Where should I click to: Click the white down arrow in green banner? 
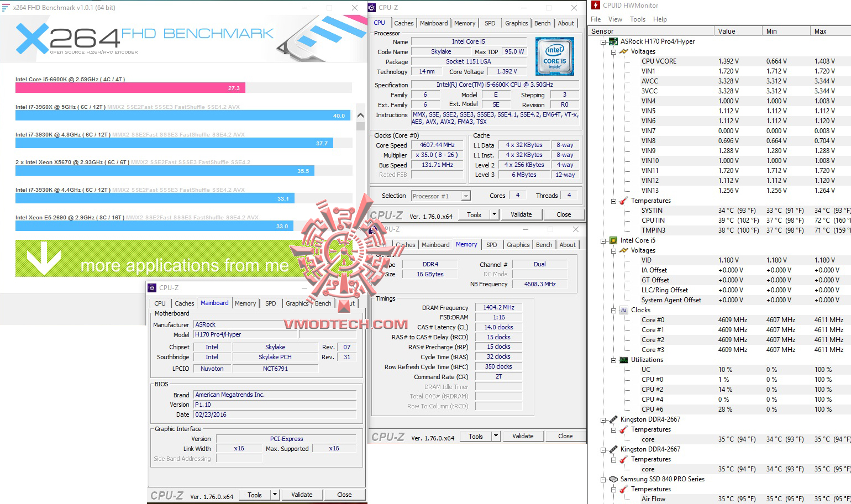pos(44,258)
